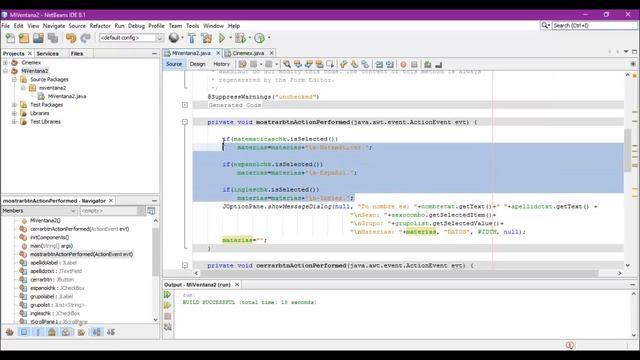Click the Debug Project toolbar icon
This screenshot has height=360, width=640.
coord(240,38)
